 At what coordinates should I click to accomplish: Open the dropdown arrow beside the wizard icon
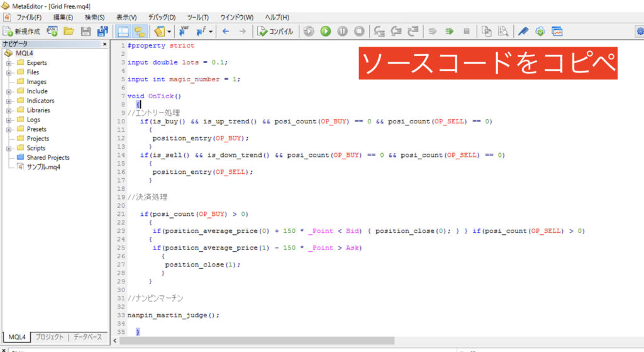[169, 31]
